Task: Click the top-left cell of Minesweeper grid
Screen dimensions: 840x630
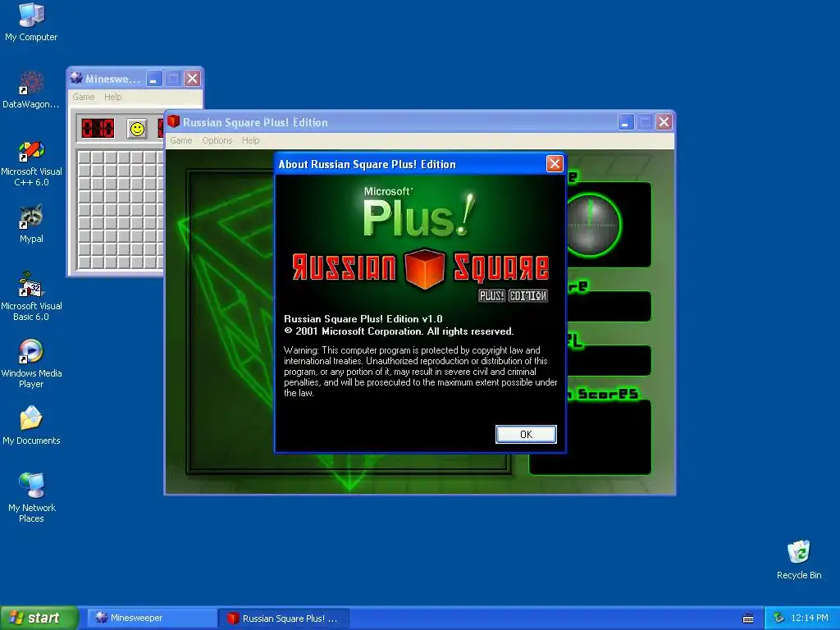Action: 84,157
